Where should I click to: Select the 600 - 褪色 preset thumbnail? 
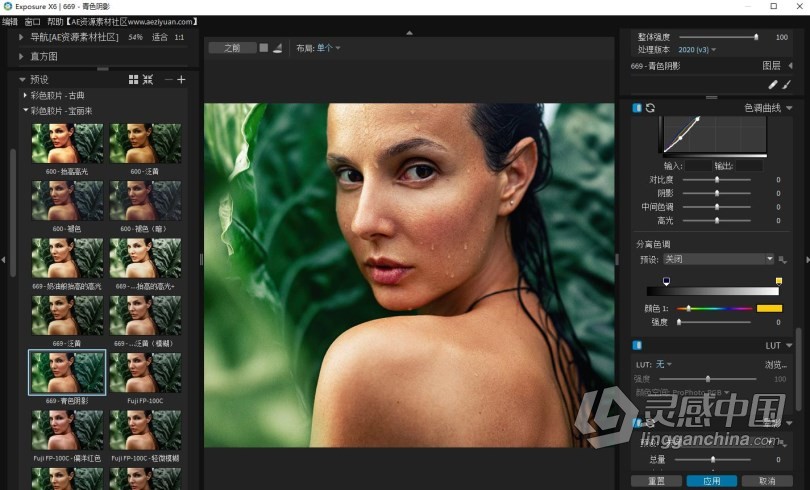coord(67,201)
